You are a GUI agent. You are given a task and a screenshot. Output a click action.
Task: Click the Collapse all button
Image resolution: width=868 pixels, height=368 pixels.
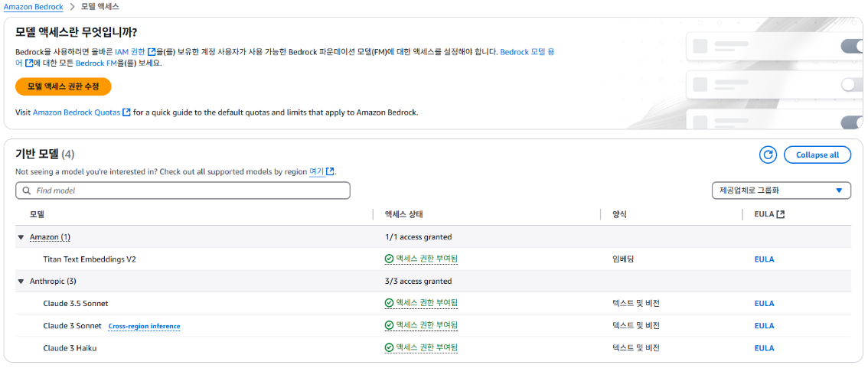817,155
